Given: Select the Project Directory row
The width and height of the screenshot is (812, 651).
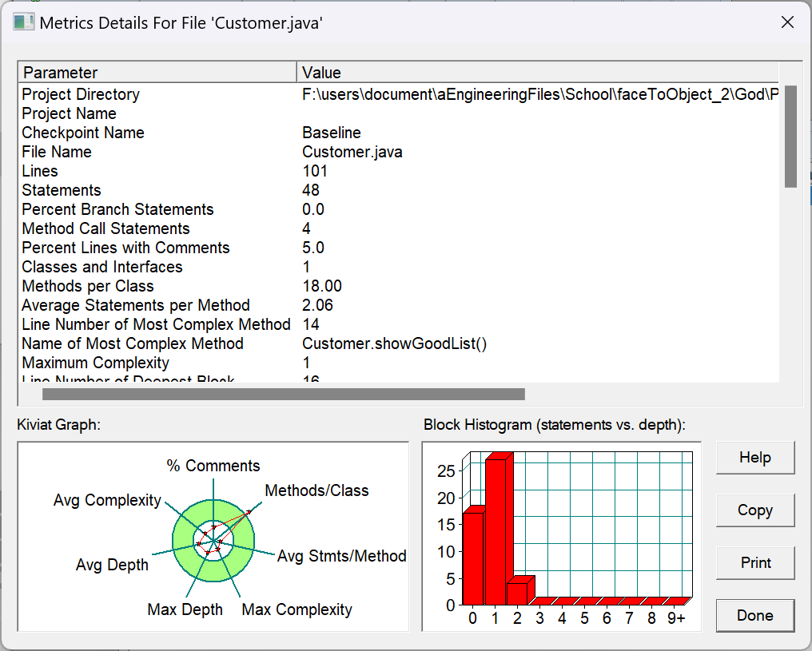Looking at the screenshot, I should (399, 94).
